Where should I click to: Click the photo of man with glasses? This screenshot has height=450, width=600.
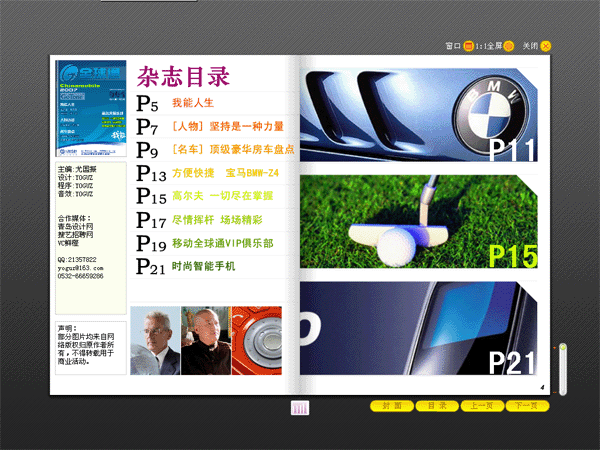click(x=155, y=341)
